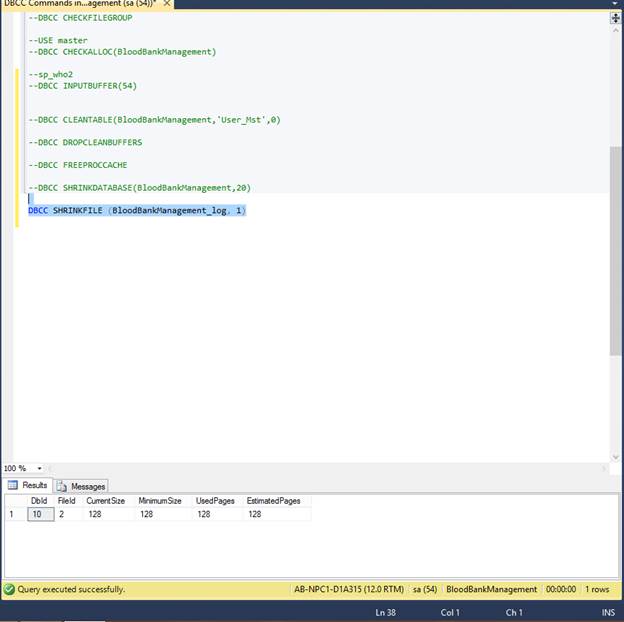Select the FileId cell with value 2
The height and width of the screenshot is (622, 624).
pos(69,514)
